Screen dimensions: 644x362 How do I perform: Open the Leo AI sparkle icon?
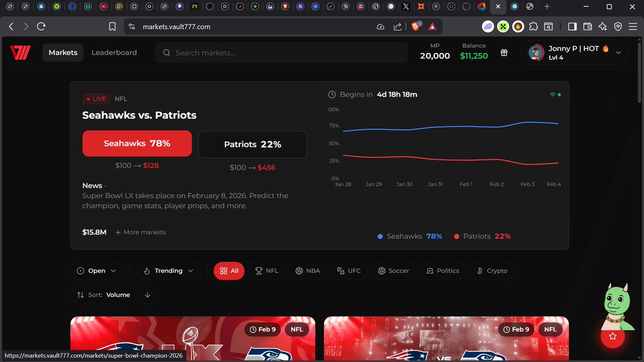point(603,26)
